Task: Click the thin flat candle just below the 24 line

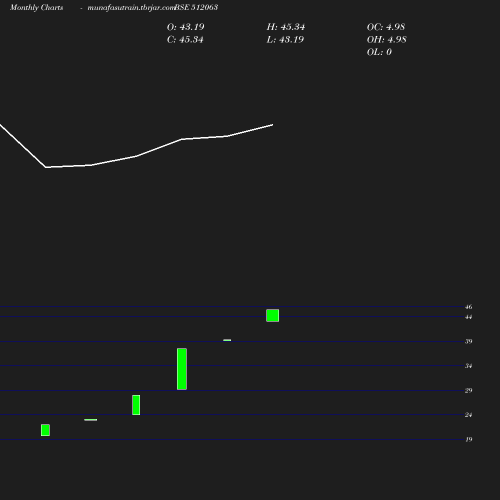Action: pos(91,420)
